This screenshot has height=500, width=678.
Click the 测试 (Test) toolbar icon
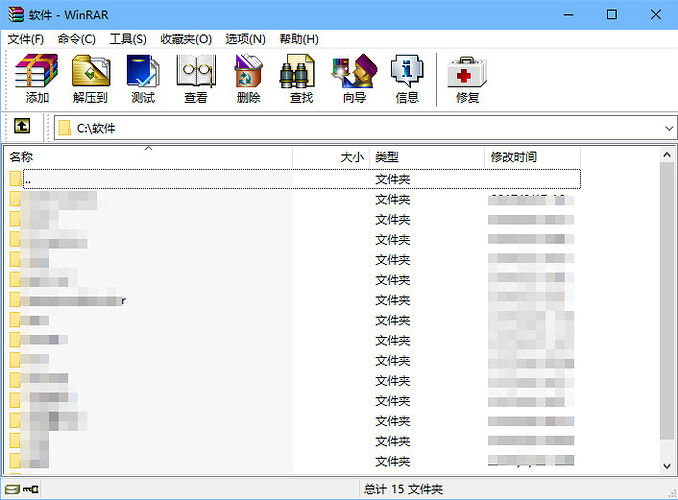[143, 79]
